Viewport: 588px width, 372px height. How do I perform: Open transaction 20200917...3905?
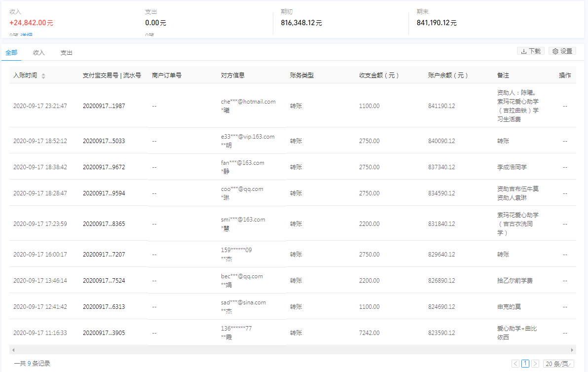[x=104, y=333]
